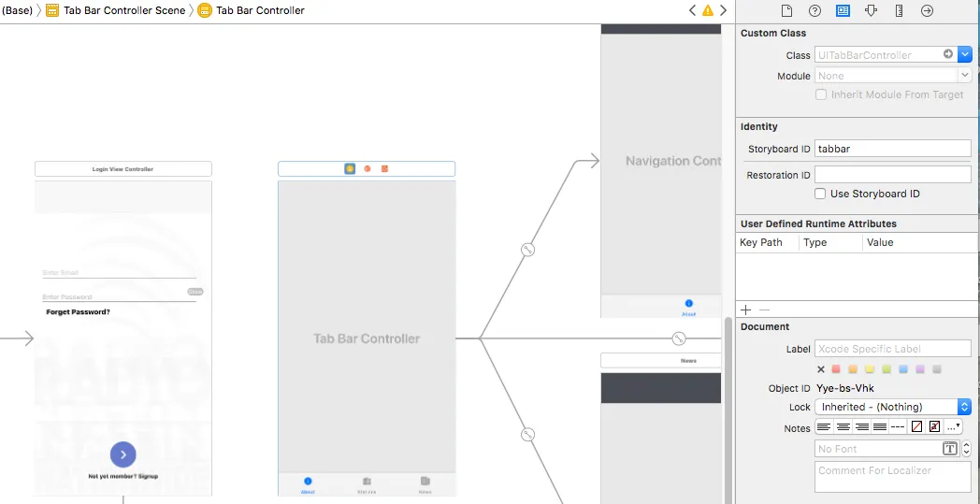
Task: Click middle tab item in Tab Bar Controller
Action: pos(367,484)
